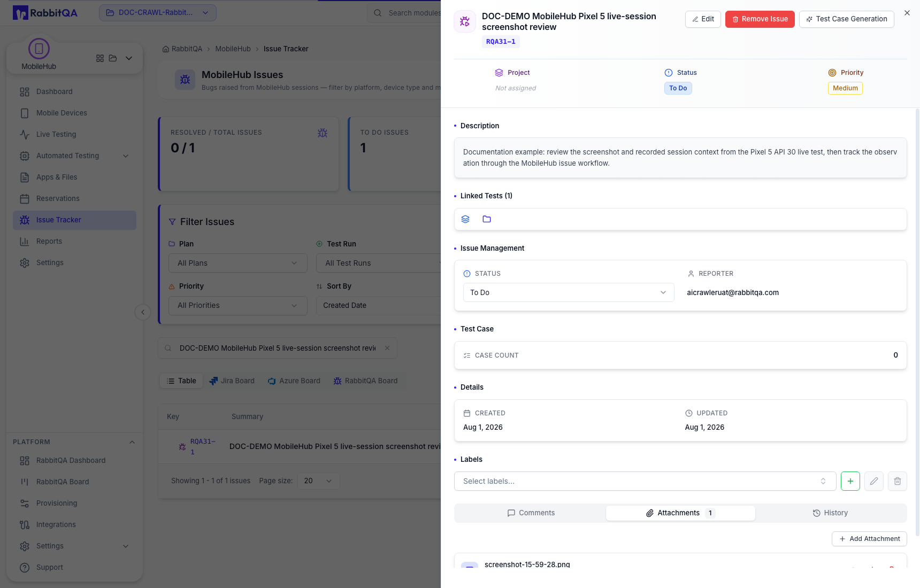Viewport: 920px width, 588px height.
Task: Collapse the sidebar with arrow button
Action: point(143,312)
